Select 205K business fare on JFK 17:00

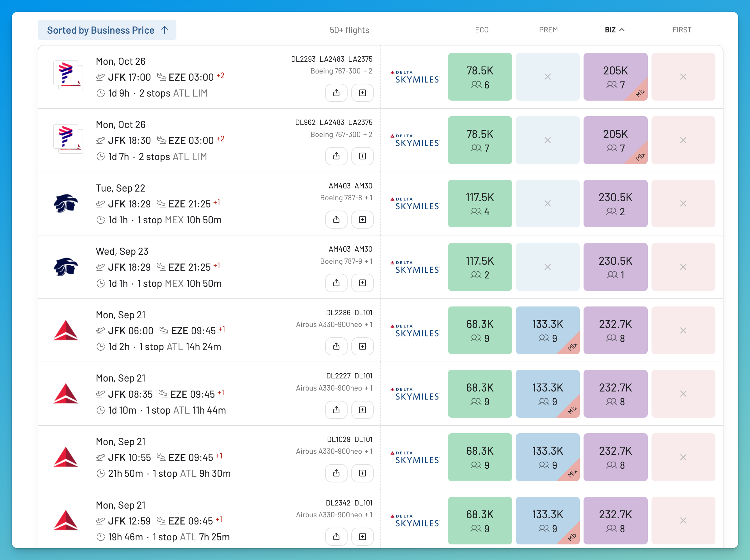615,77
